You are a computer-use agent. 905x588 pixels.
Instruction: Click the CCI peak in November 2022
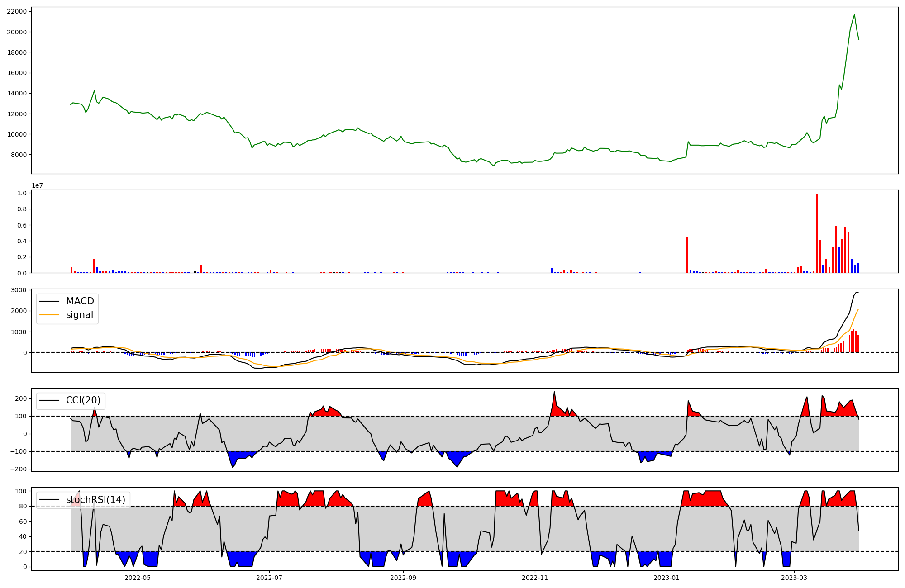tap(554, 392)
